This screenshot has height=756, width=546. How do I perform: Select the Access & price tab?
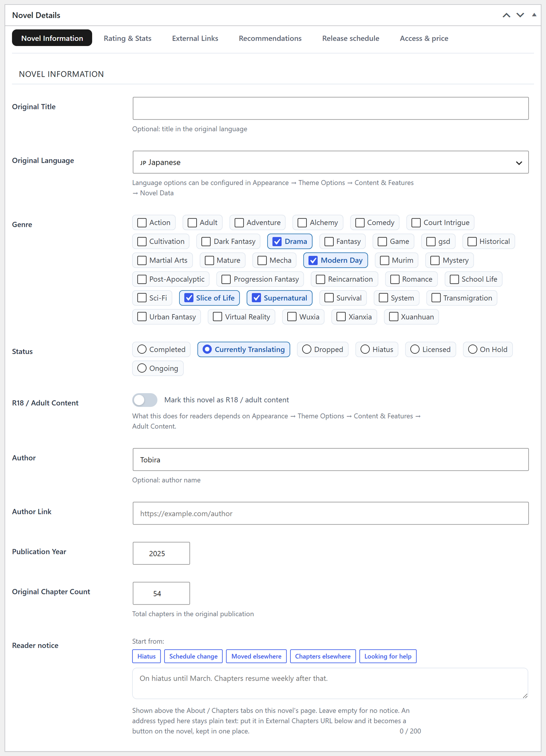(x=424, y=38)
